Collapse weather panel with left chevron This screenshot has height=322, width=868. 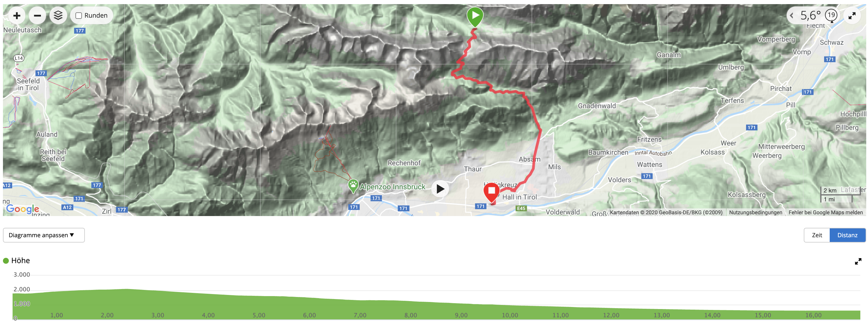point(792,16)
